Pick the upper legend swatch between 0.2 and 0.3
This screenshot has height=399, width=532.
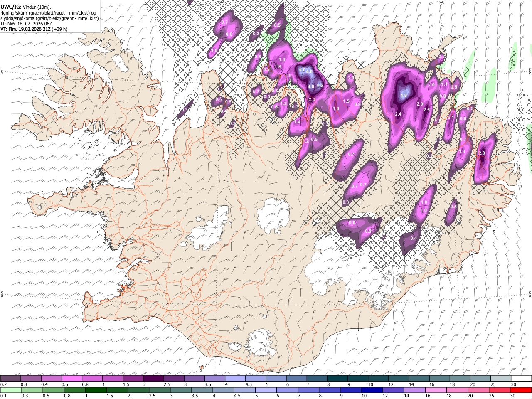[10, 378]
